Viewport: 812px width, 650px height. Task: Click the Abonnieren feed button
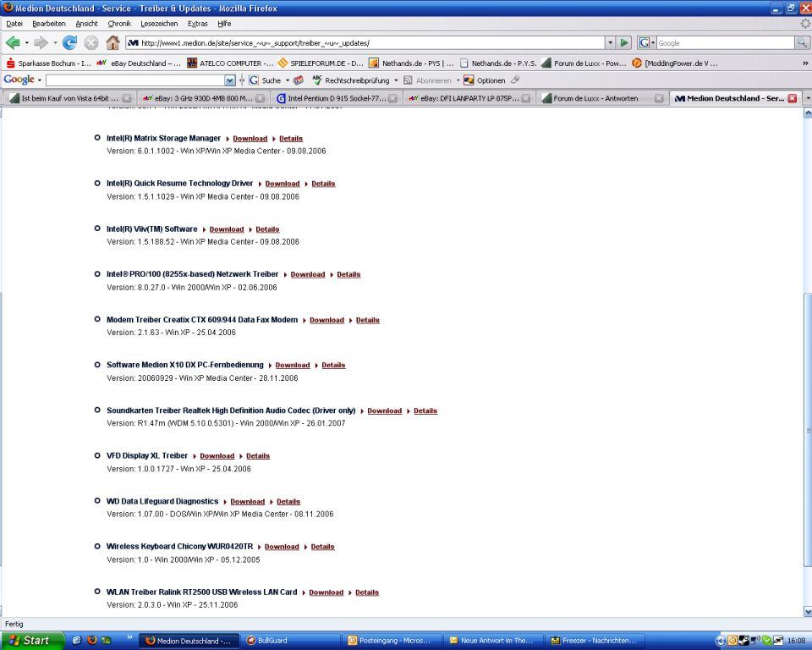[428, 80]
